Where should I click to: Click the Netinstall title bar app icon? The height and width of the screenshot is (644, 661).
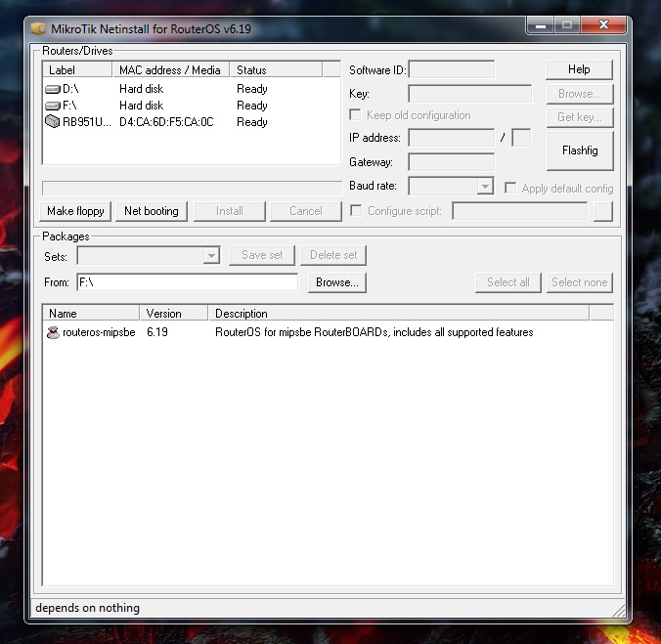click(39, 25)
